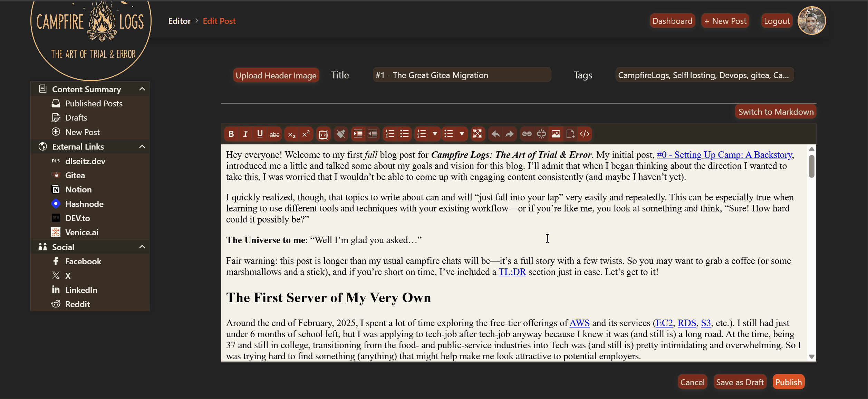The height and width of the screenshot is (399, 868).
Task: Click Switch to Markdown
Action: coord(775,112)
